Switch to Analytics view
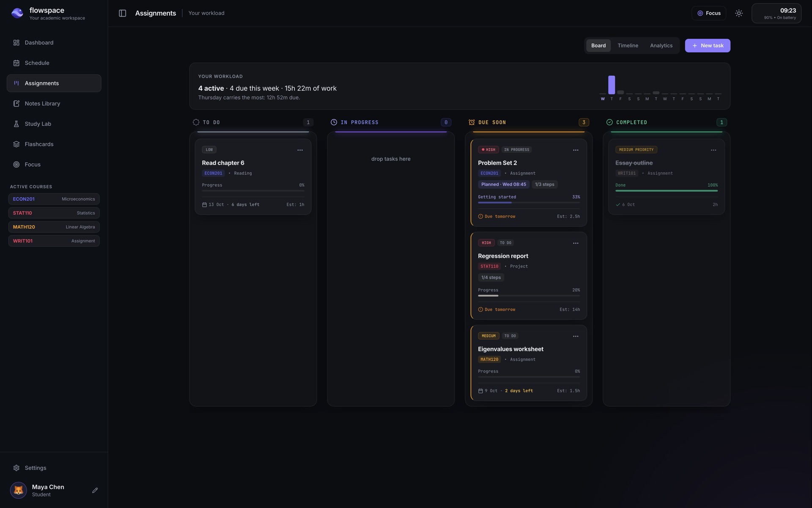Viewport: 812px width, 508px height. pyautogui.click(x=661, y=46)
